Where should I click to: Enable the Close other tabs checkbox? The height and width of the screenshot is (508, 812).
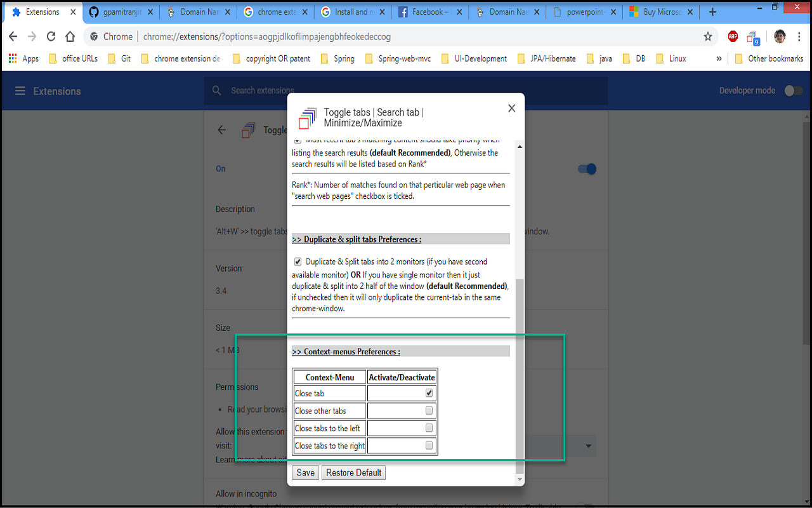[429, 410]
